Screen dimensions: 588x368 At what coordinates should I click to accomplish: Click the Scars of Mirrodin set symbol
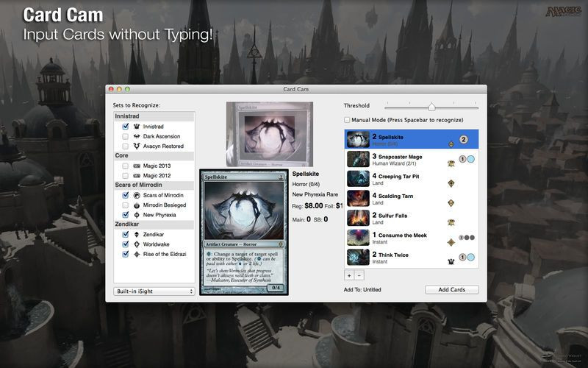click(x=137, y=195)
